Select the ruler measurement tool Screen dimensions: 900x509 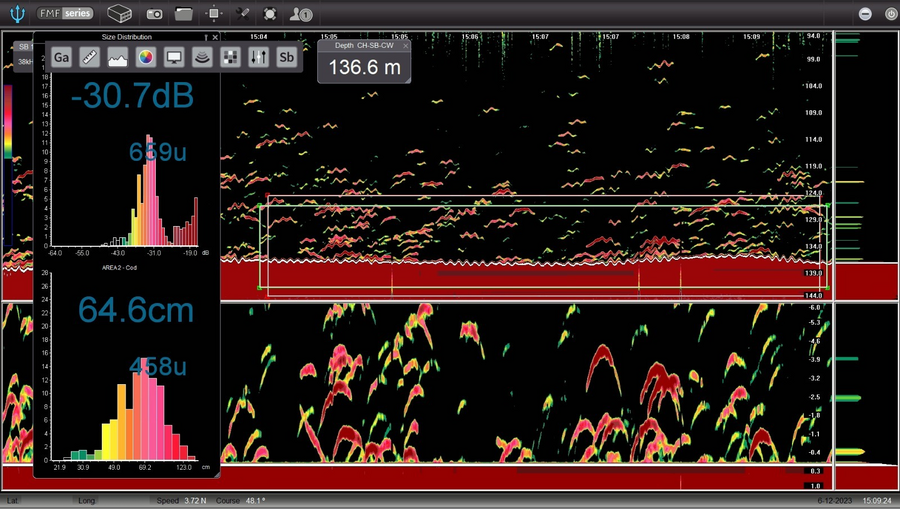pyautogui.click(x=89, y=57)
